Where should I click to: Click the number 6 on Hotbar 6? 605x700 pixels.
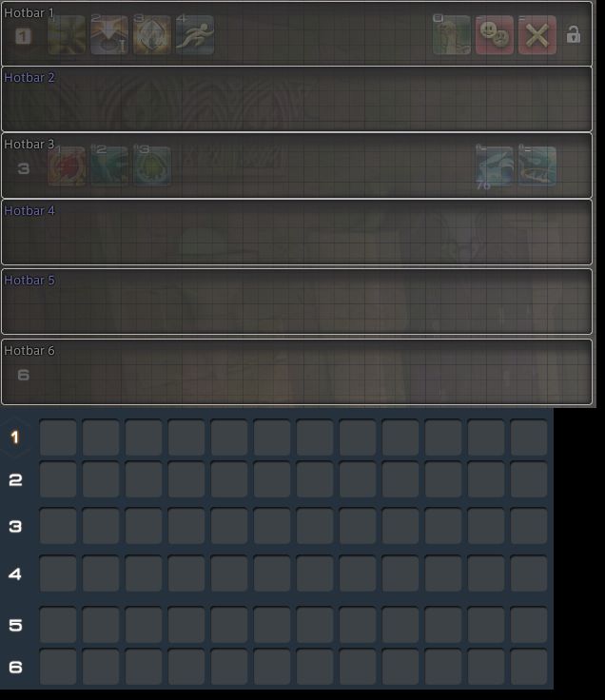[x=23, y=375]
